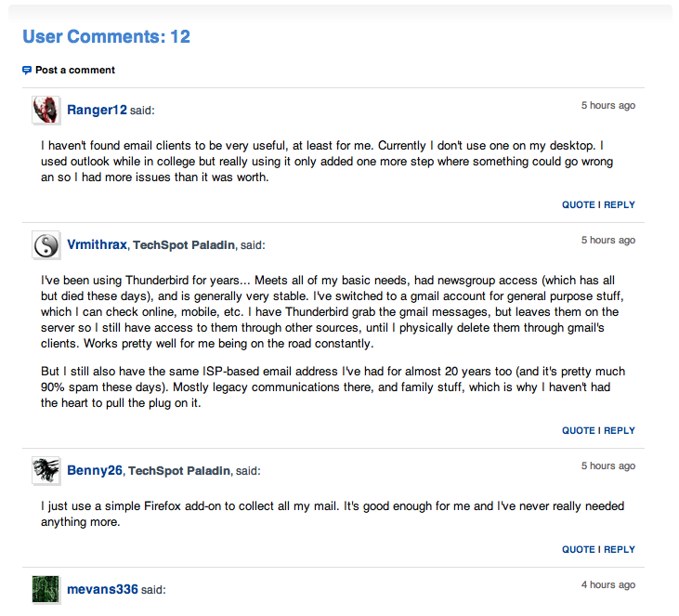Image resolution: width=679 pixels, height=616 pixels.
Task: Reply to Ranger12's comment
Action: pos(620,205)
